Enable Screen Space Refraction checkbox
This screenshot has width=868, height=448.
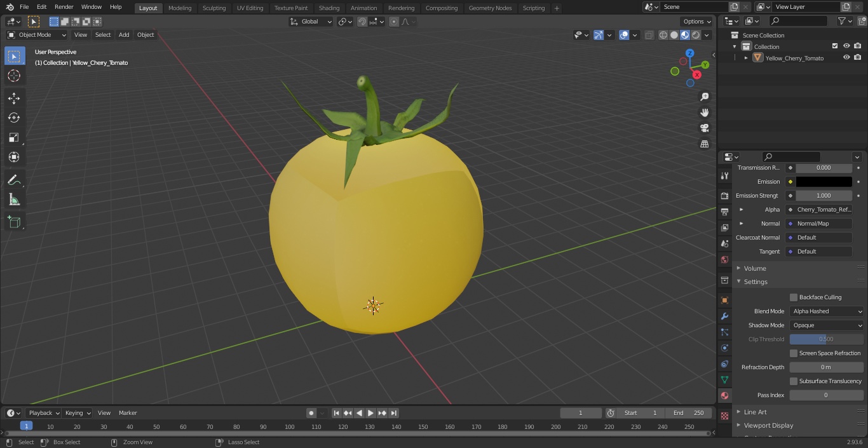[x=794, y=353]
